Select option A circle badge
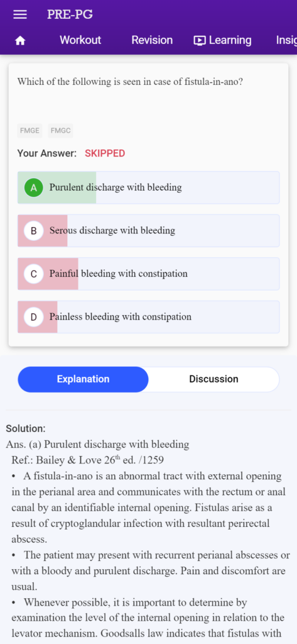Image resolution: width=297 pixels, height=644 pixels. [x=34, y=187]
